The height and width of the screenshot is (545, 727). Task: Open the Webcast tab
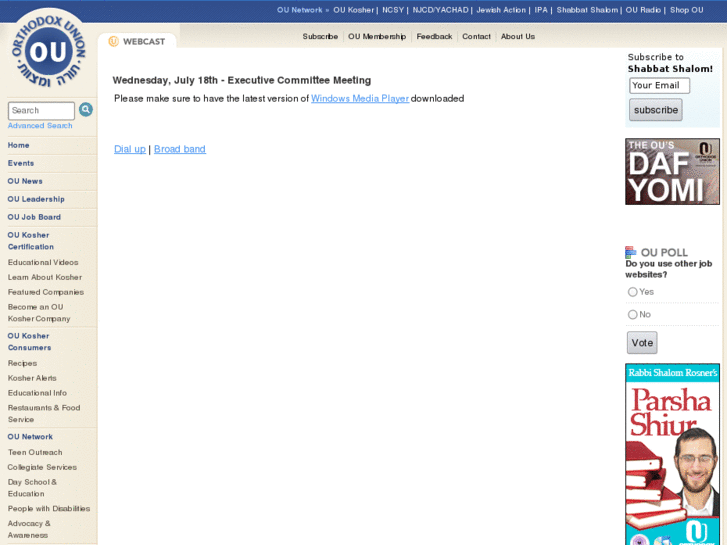point(137,41)
